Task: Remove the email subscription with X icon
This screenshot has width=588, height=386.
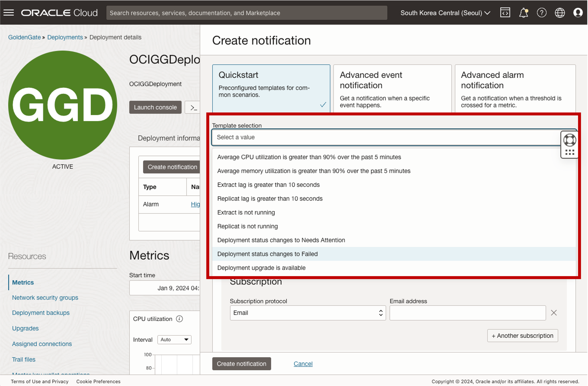Action: [x=554, y=313]
